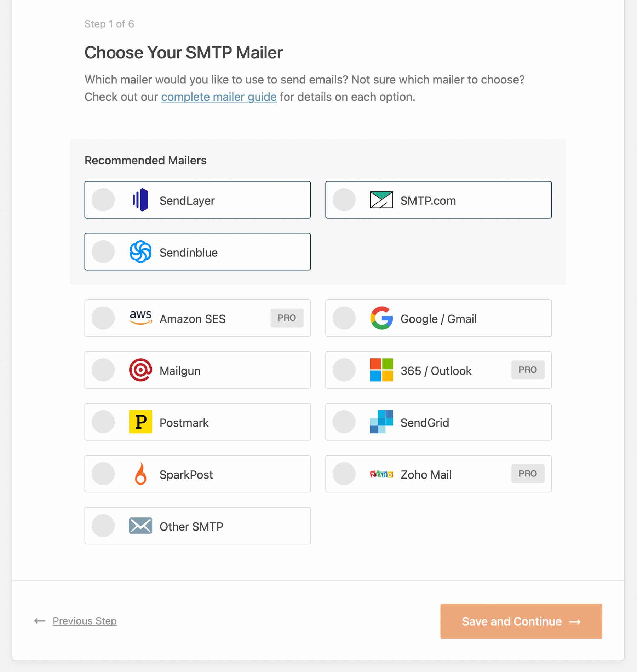The image size is (637, 672).
Task: Click the Zoho Mail logo
Action: (381, 474)
